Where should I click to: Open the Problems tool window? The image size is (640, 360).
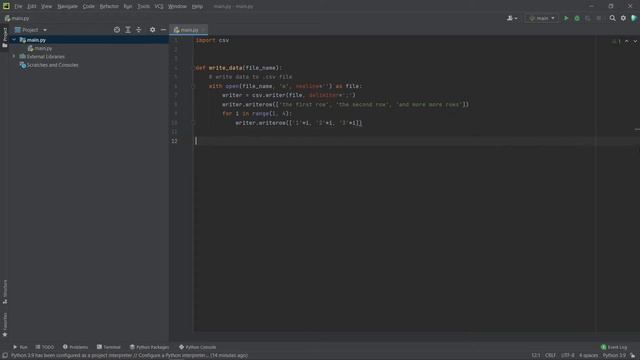coord(76,347)
